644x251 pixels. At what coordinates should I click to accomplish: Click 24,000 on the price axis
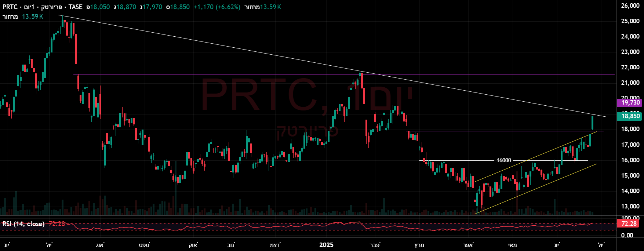[x=630, y=36]
